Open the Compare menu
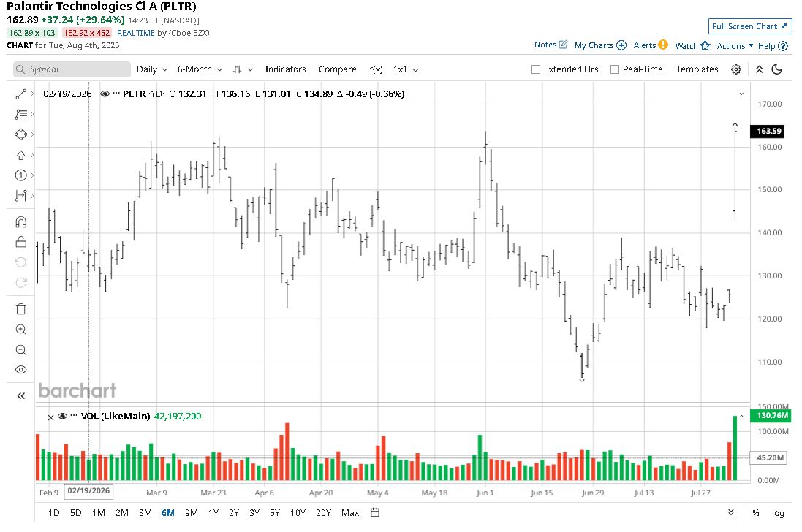 pyautogui.click(x=337, y=69)
